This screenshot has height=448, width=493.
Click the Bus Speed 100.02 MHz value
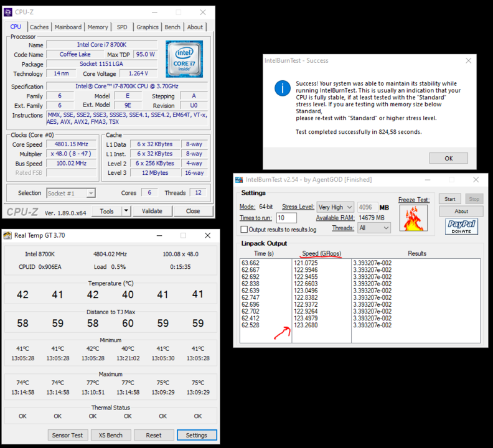[x=72, y=163]
